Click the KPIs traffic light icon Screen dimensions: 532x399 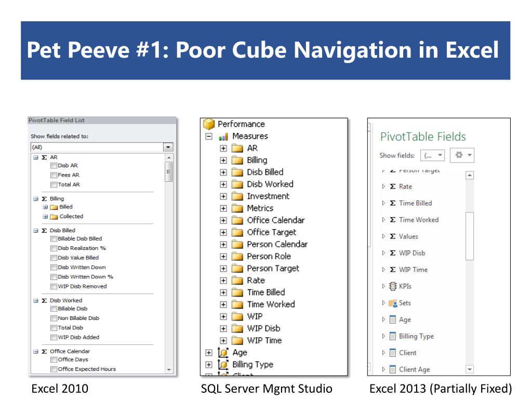(x=393, y=286)
